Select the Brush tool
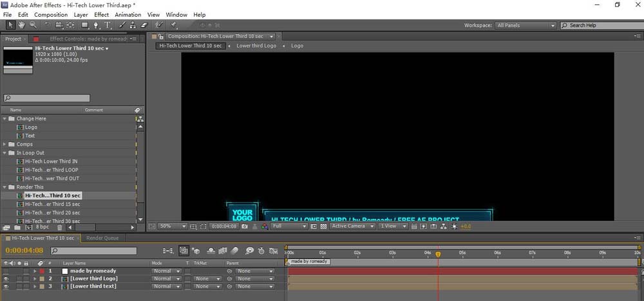The width and height of the screenshot is (644, 301). 122,25
